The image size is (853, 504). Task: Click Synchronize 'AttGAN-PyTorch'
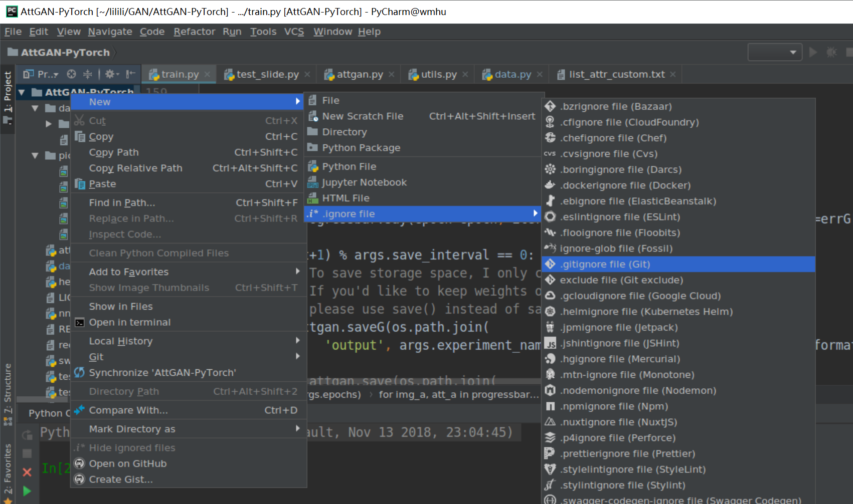[188, 373]
